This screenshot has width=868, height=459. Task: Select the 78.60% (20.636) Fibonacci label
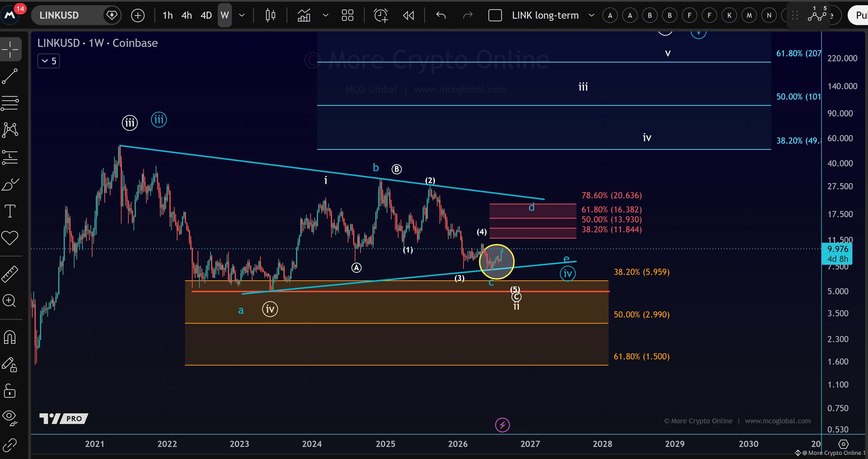(x=611, y=195)
